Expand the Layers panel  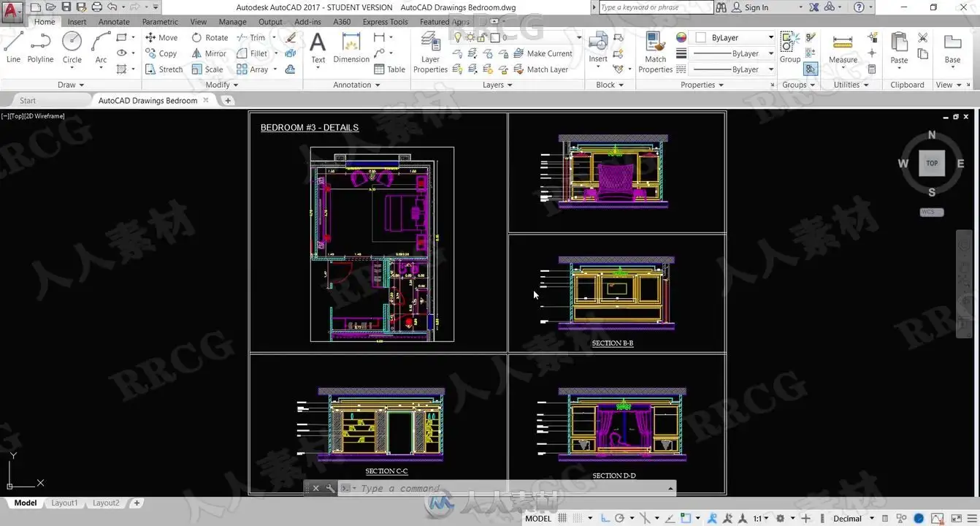pos(497,85)
